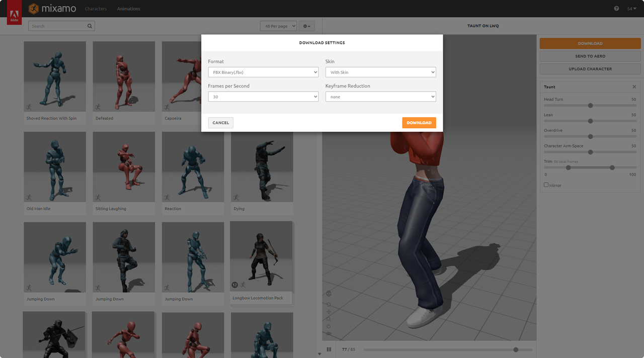Click Cancel in Download Settings dialog
Image resolution: width=644 pixels, height=358 pixels.
pyautogui.click(x=220, y=123)
